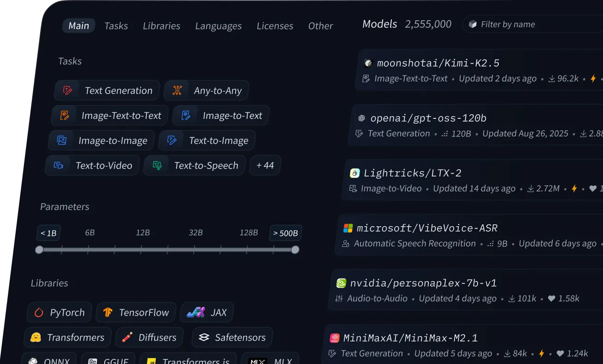Image resolution: width=603 pixels, height=364 pixels.
Task: Toggle the Text-to-Video task filter
Action: click(93, 165)
